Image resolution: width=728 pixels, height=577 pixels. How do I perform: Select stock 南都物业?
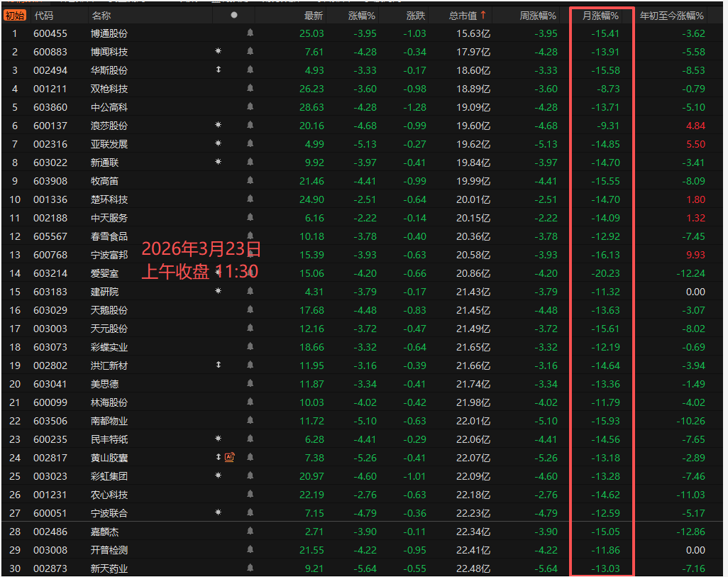109,421
